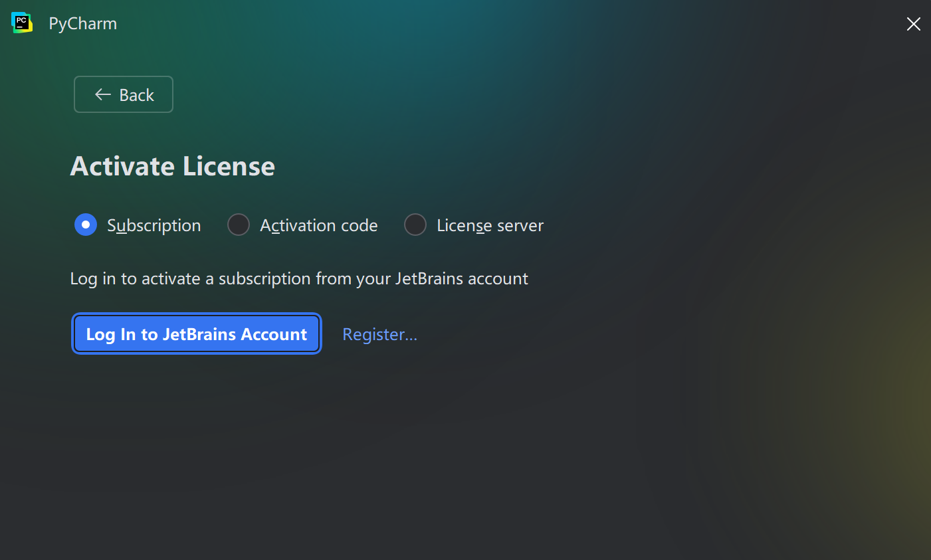This screenshot has width=931, height=560.
Task: Click the PyCharm title text
Action: [83, 24]
